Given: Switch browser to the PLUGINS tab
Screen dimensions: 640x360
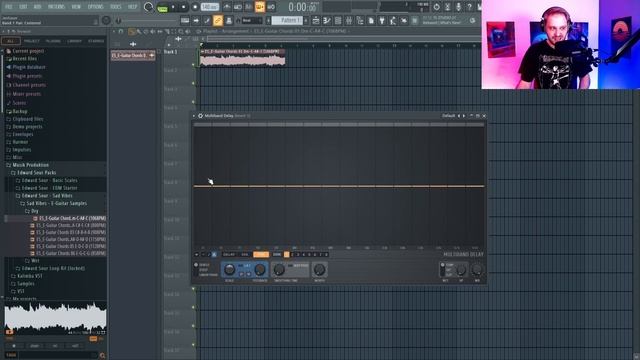Looking at the screenshot, I should pyautogui.click(x=53, y=41).
